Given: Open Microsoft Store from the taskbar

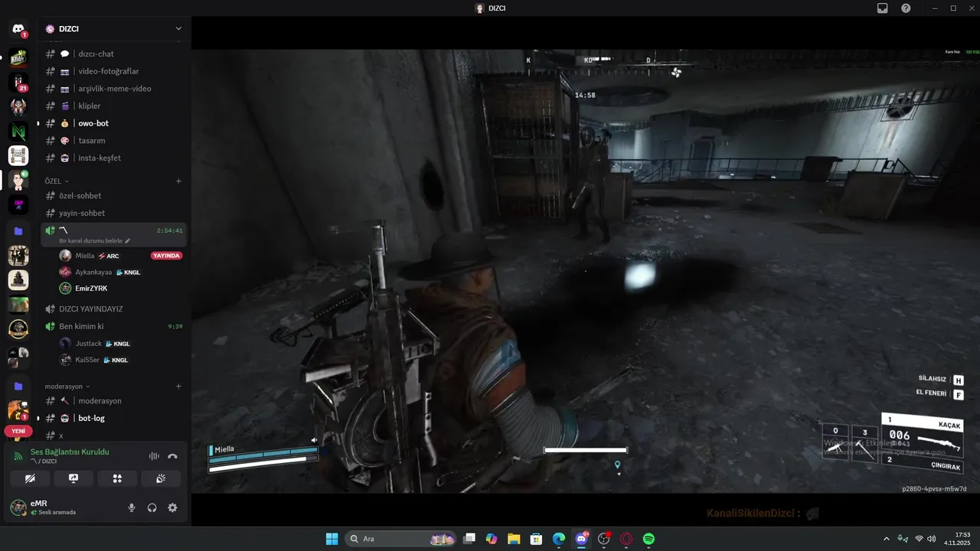Looking at the screenshot, I should point(537,539).
